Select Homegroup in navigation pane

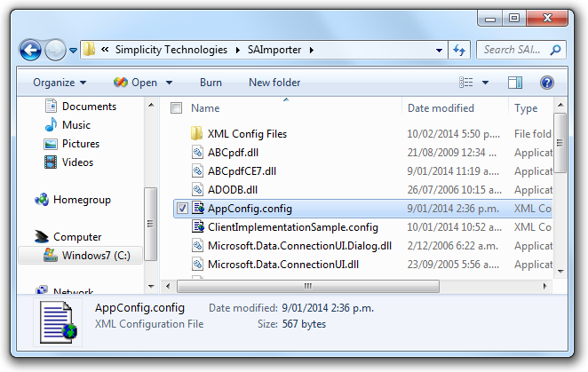tap(82, 200)
